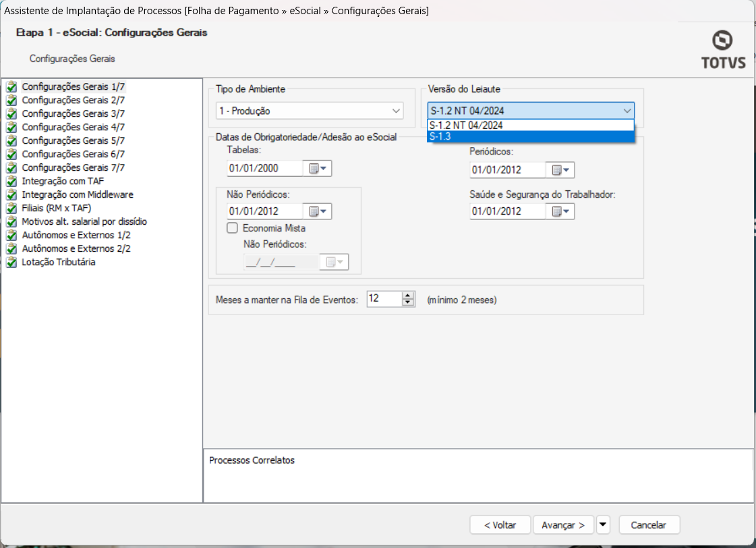Increase months in Fila de Eventos spinner
The height and width of the screenshot is (548, 756).
click(408, 295)
